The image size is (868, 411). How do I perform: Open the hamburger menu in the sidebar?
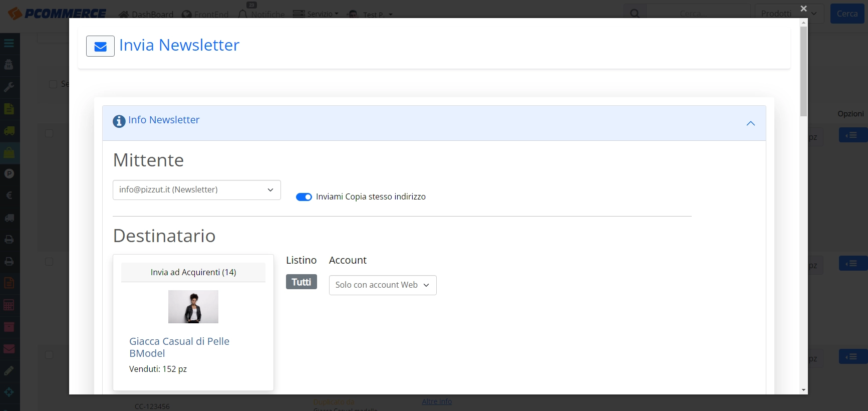9,43
